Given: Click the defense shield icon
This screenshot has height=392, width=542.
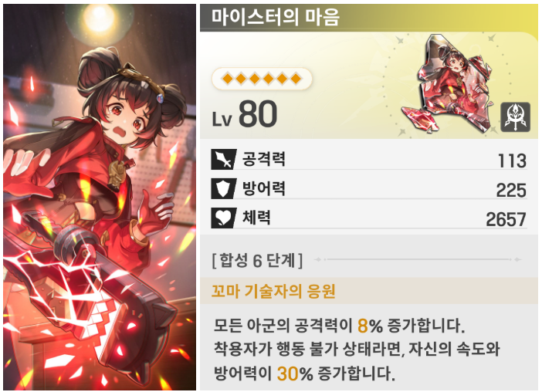Looking at the screenshot, I should [224, 188].
